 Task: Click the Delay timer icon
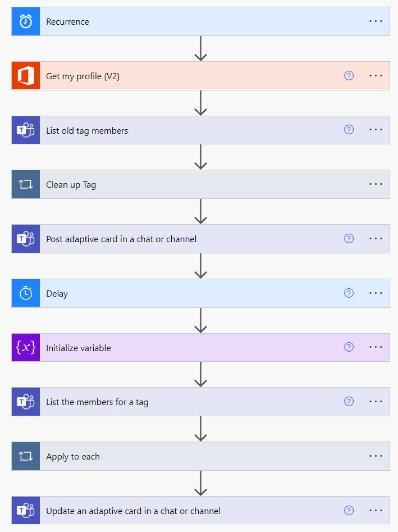pos(25,293)
